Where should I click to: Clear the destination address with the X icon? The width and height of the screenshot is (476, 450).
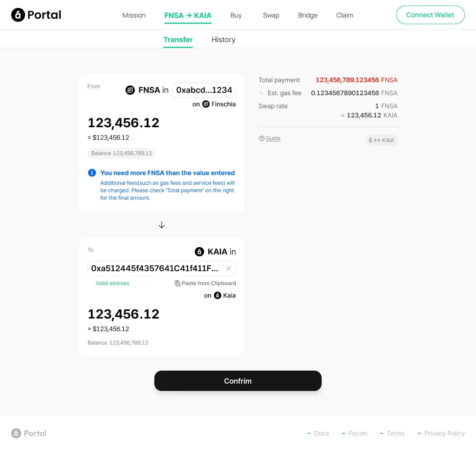pyautogui.click(x=228, y=268)
